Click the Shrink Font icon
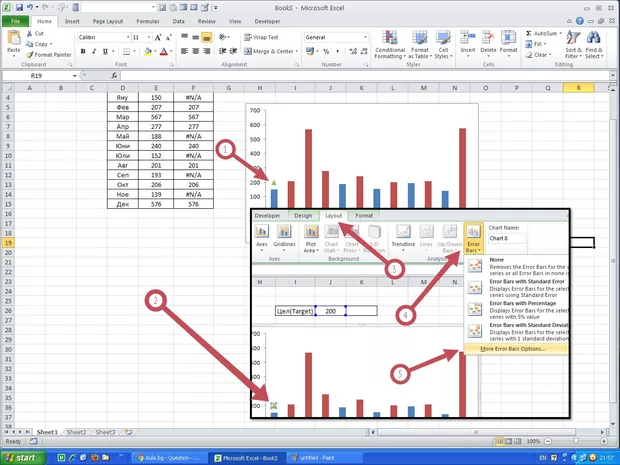This screenshot has height=465, width=620. (168, 38)
